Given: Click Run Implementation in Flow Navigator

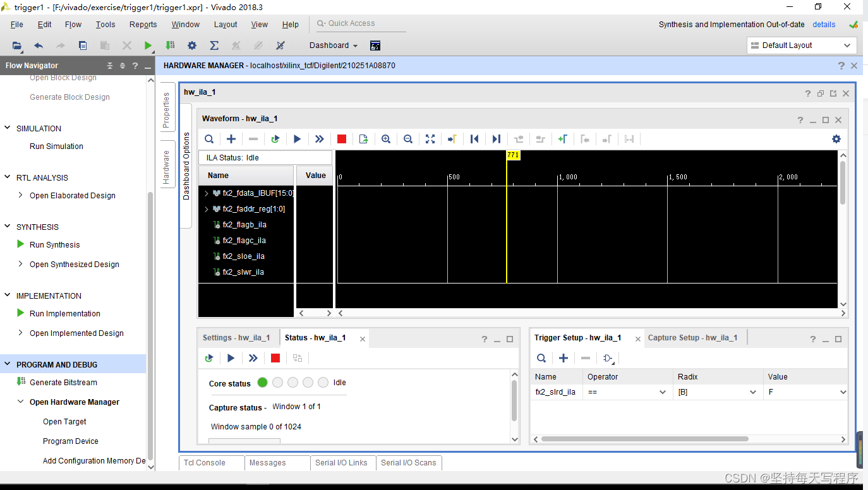Looking at the screenshot, I should (65, 314).
